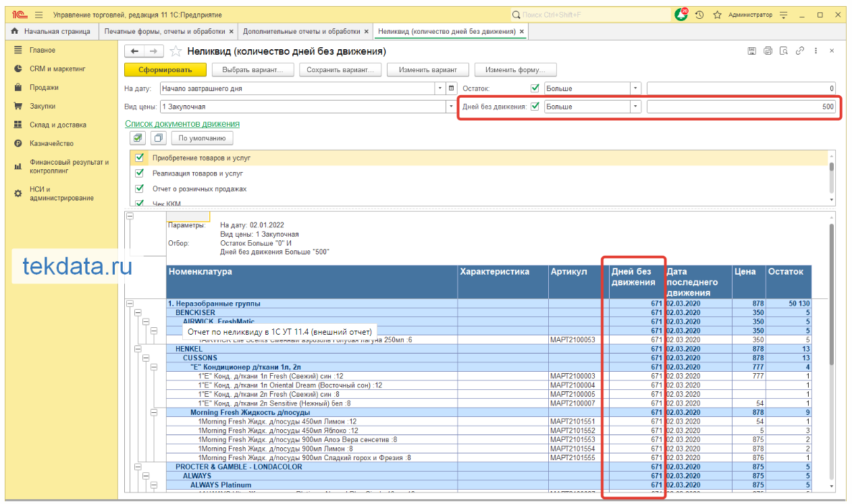Switch to Дополнительные отчеты и обработки tab
The height and width of the screenshot is (504, 852).
305,32
